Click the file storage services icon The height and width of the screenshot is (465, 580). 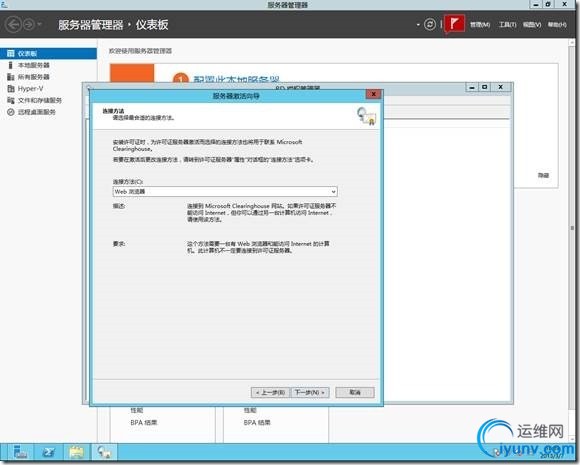[x=11, y=100]
